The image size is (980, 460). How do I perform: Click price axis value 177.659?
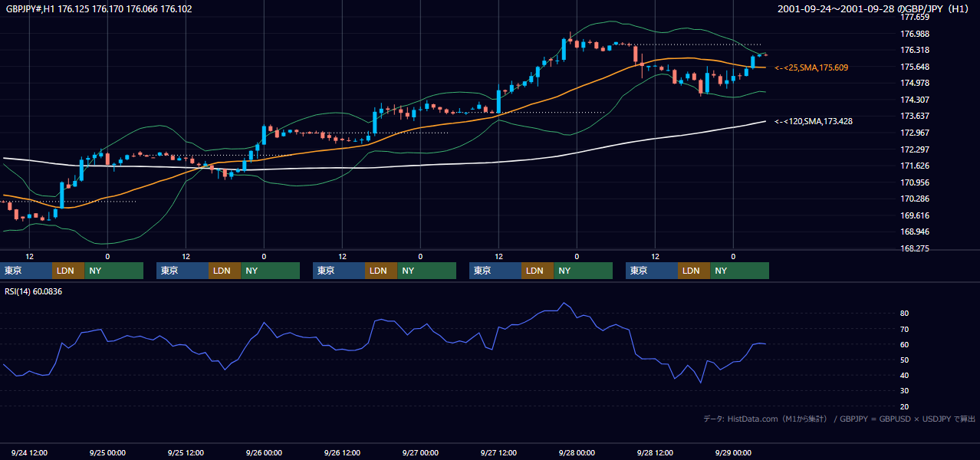[x=915, y=17]
